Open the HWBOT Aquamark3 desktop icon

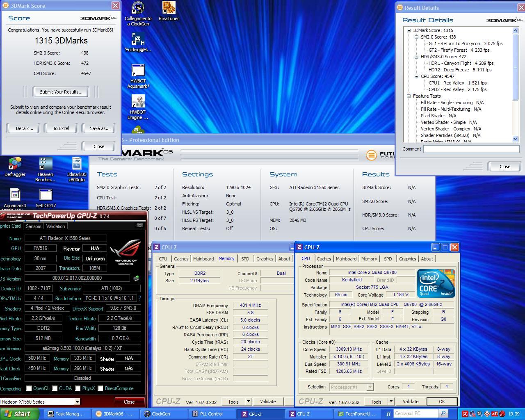[138, 76]
